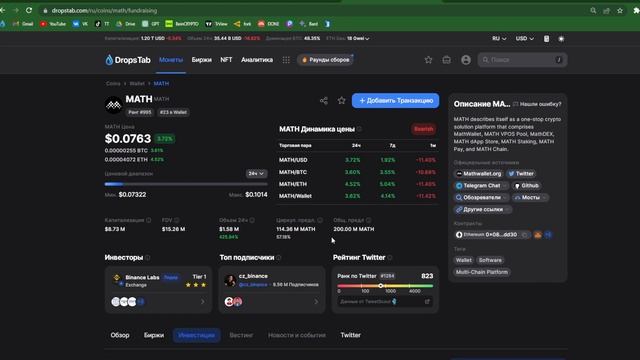This screenshot has width=640, height=360.
Task: Click the Wallet breadcrumb link
Action: pyautogui.click(x=137, y=83)
